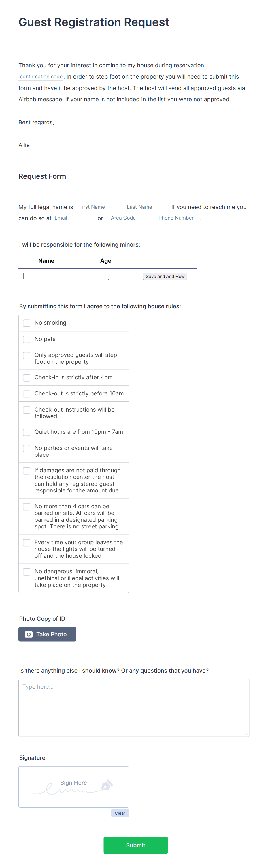This screenshot has width=268, height=868.
Task: Check the "No smoking" house rule
Action: [26, 323]
